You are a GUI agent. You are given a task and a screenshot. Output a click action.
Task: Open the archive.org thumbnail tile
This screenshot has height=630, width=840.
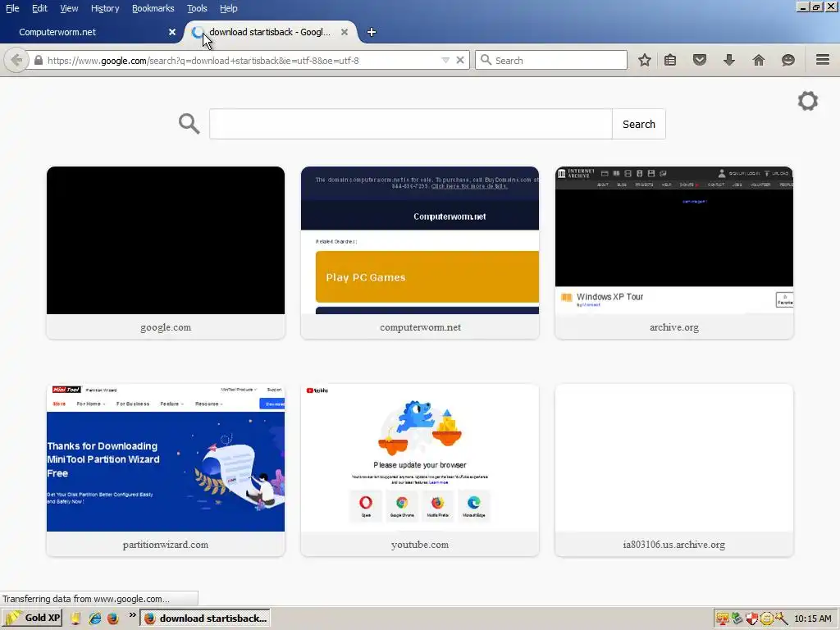pyautogui.click(x=674, y=253)
